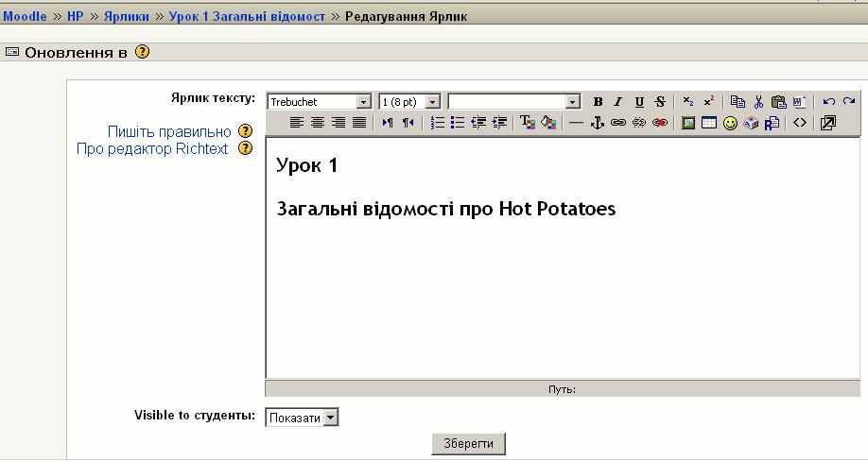868x461 pixels.
Task: Open search and replace tool
Action: [x=772, y=123]
